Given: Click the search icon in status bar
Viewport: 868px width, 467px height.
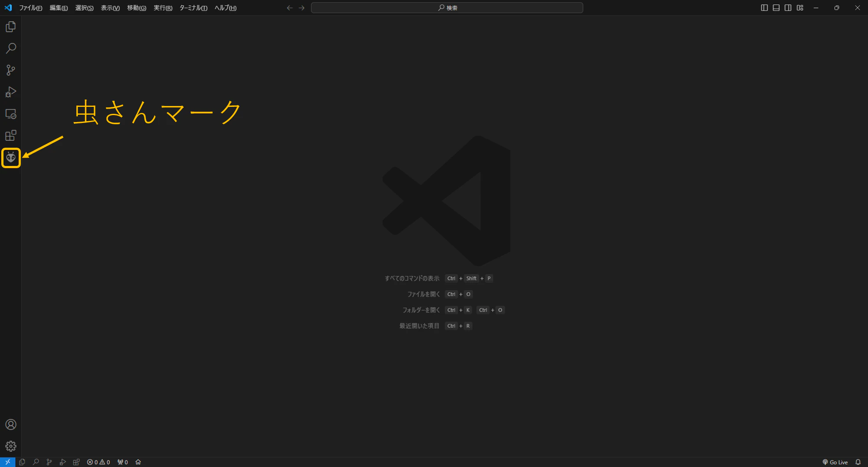Looking at the screenshot, I should click(x=36, y=462).
